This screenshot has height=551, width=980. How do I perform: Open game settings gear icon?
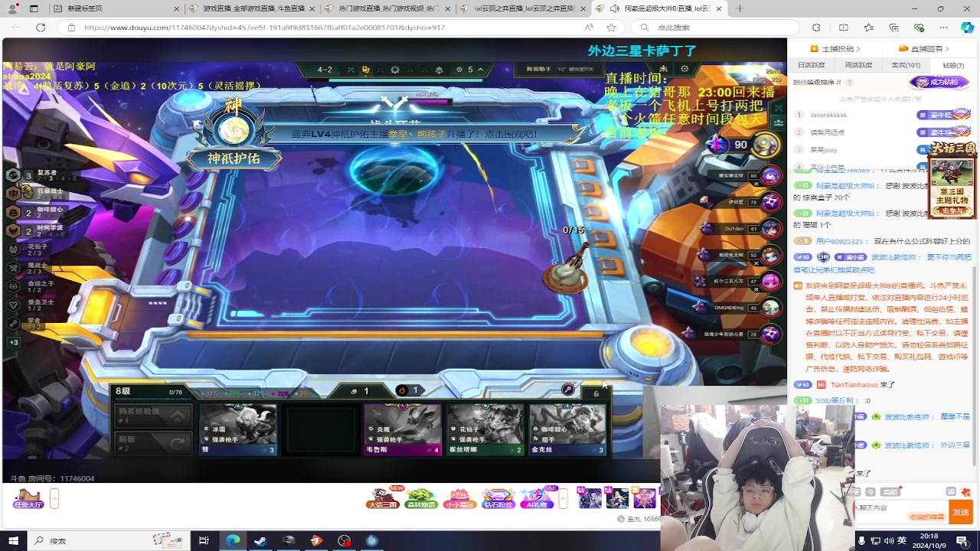684,69
